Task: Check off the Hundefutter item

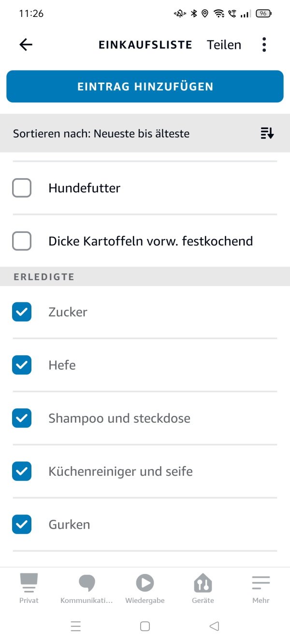Action: pos(21,188)
